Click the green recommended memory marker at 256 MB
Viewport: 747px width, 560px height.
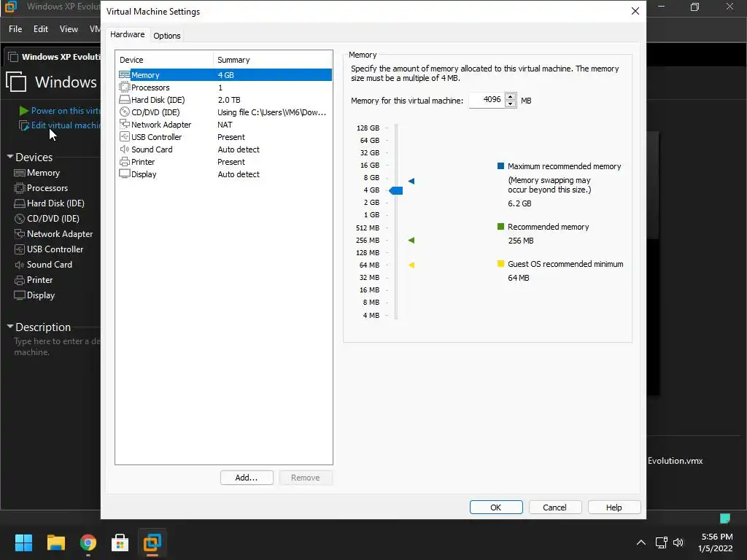pos(411,240)
